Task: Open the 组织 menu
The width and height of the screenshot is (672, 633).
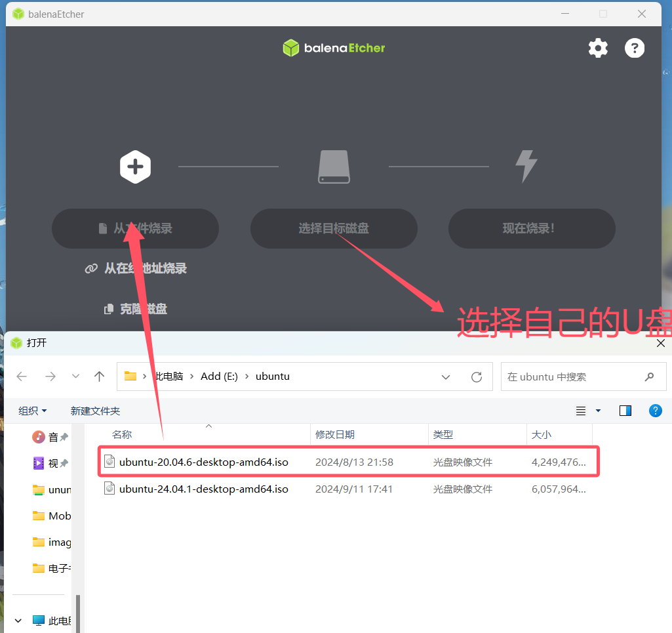Action: [x=33, y=411]
